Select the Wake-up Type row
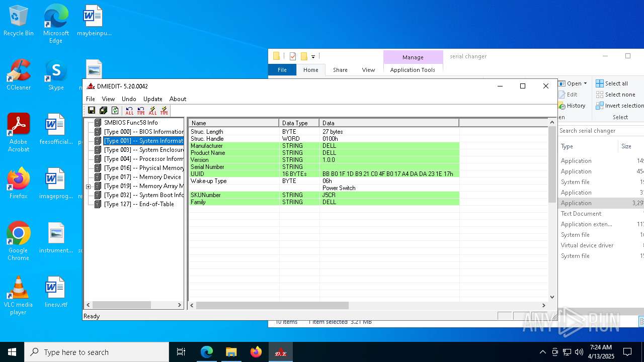The height and width of the screenshot is (362, 644). 324,181
